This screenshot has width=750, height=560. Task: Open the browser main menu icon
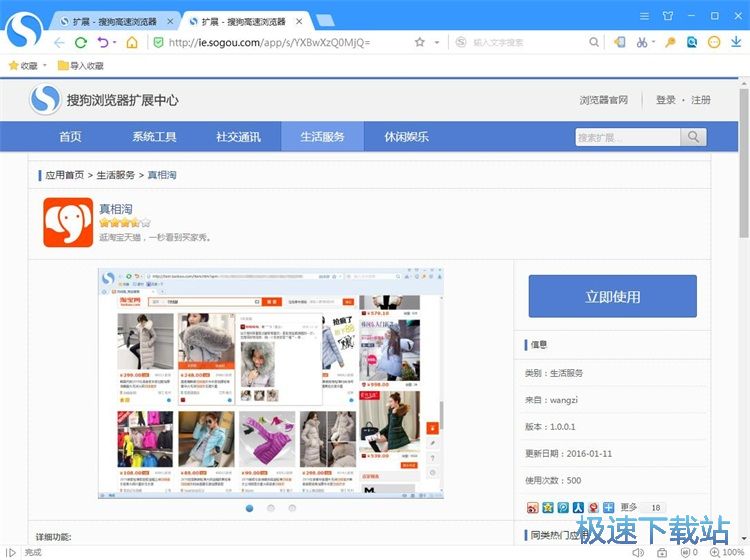645,16
